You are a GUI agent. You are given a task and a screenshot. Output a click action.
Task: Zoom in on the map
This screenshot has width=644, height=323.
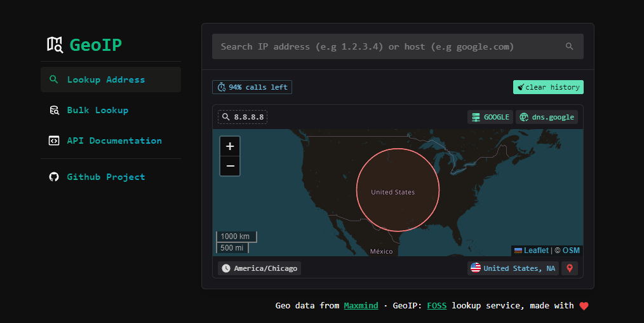pyautogui.click(x=230, y=146)
